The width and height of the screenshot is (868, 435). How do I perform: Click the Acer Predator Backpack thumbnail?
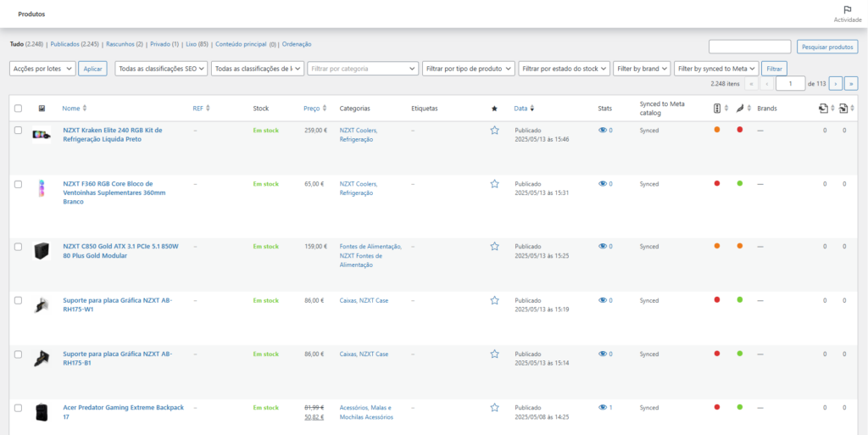click(x=42, y=412)
